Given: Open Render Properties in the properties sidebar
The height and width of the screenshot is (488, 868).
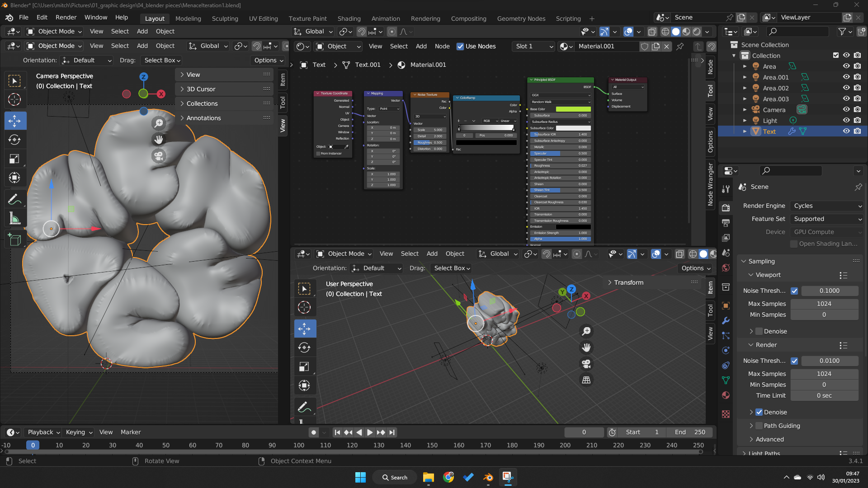Looking at the screenshot, I should [726, 208].
